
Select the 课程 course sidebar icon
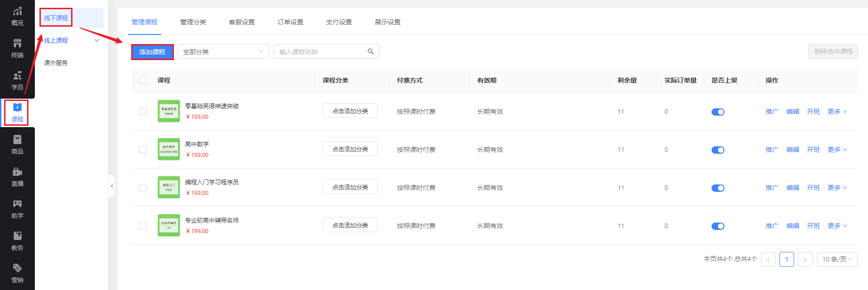point(17,112)
